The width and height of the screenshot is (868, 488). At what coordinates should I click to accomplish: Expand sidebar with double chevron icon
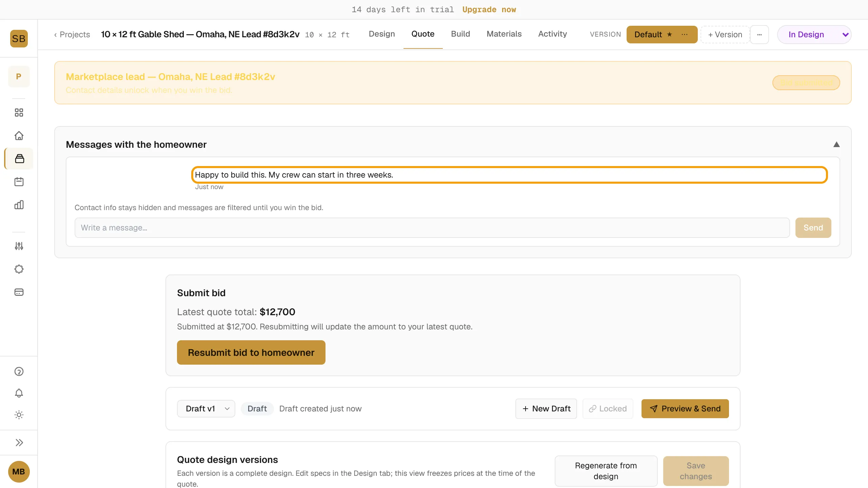tap(19, 443)
